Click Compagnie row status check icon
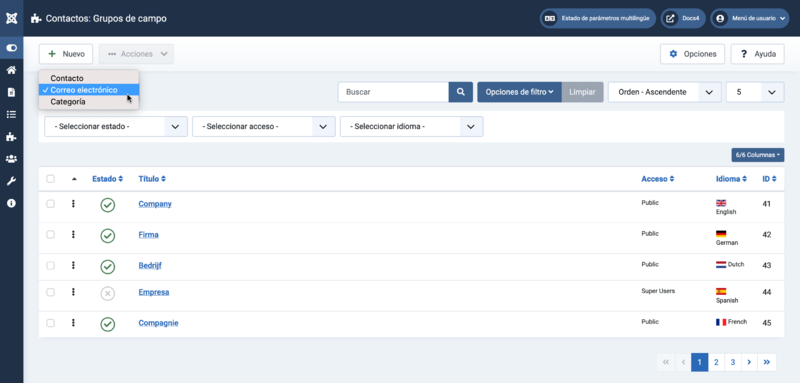The height and width of the screenshot is (383, 800). (x=108, y=324)
